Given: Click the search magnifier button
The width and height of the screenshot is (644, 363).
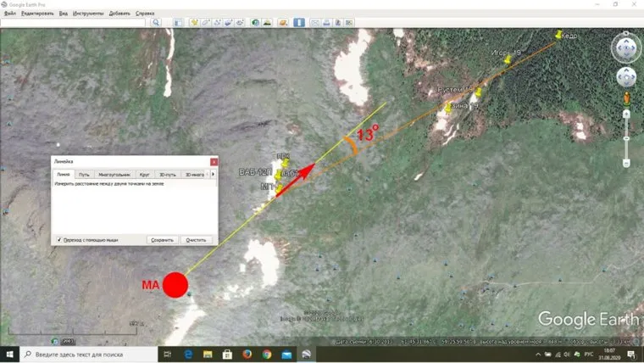Looking at the screenshot, I should 156,22.
